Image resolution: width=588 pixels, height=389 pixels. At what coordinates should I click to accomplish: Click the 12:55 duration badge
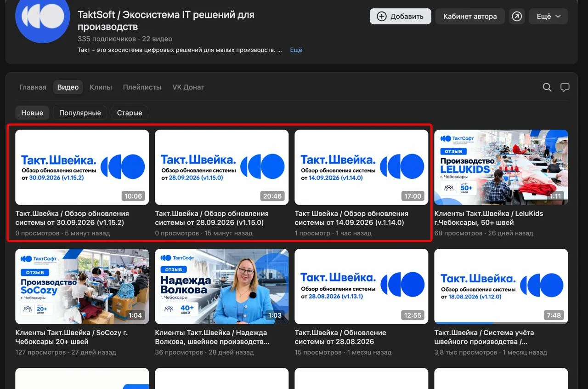[413, 315]
